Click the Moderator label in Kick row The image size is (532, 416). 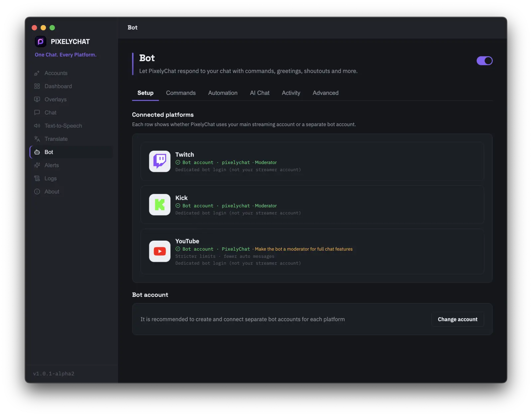coord(266,206)
